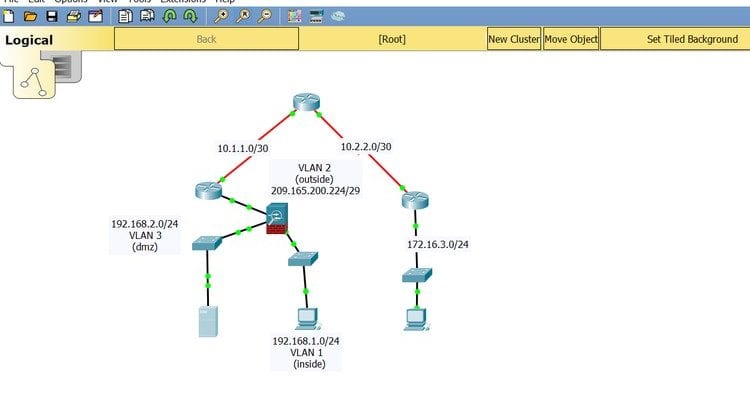The height and width of the screenshot is (405, 750).
Task: Select the [Root] cluster label
Action: (x=392, y=39)
